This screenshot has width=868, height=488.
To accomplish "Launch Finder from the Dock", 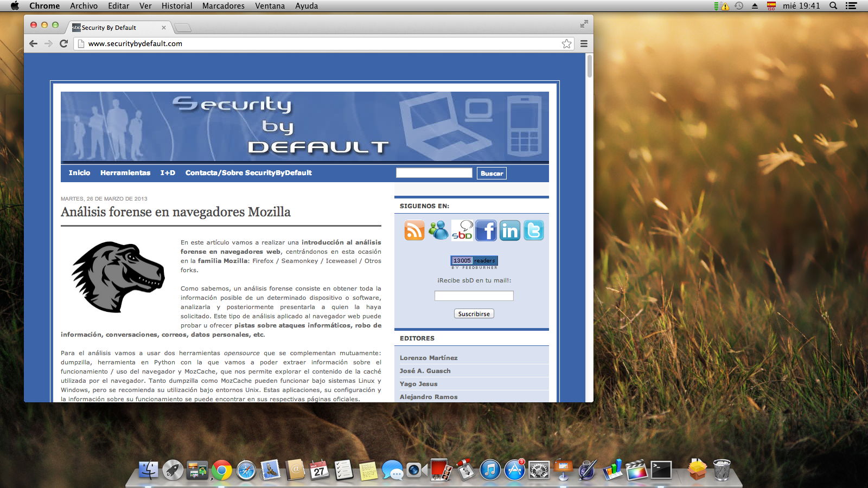I will point(148,470).
